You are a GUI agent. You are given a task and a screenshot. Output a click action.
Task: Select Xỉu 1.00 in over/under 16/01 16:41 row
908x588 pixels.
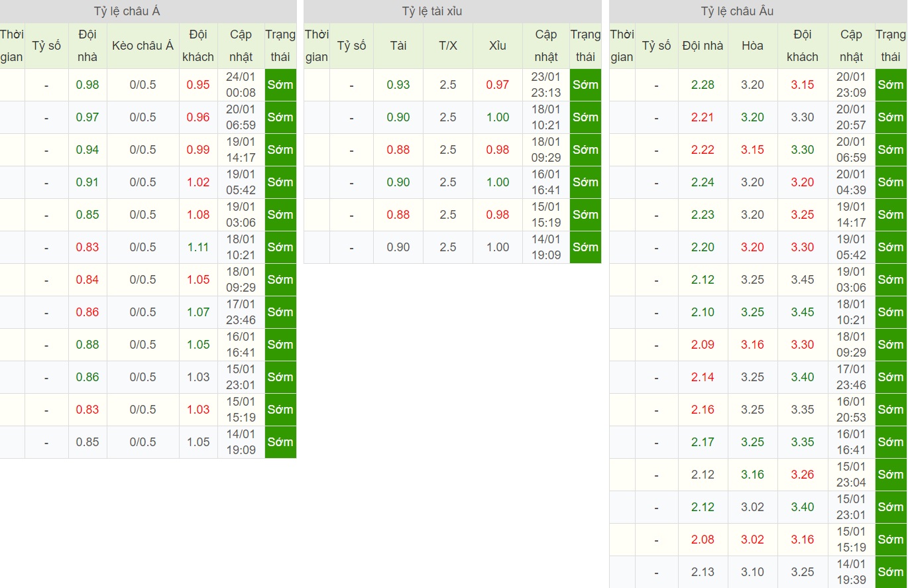tap(498, 182)
